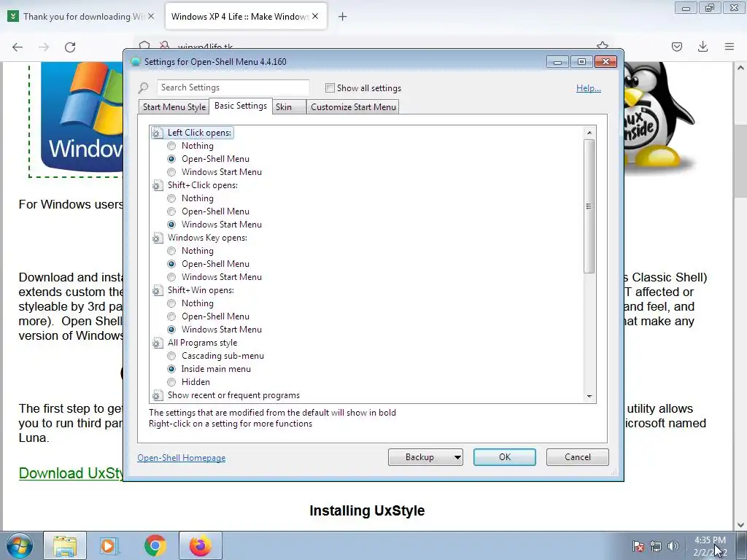Click the volume speaker tray icon
The width and height of the screenshot is (747, 560).
coord(673,546)
